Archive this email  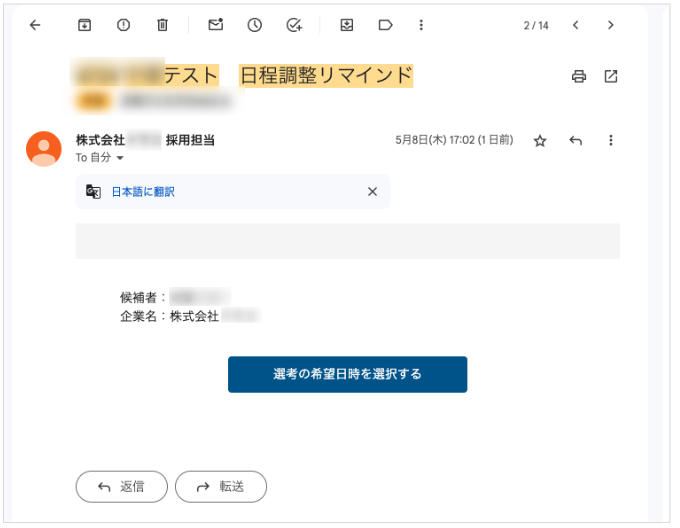(x=85, y=25)
